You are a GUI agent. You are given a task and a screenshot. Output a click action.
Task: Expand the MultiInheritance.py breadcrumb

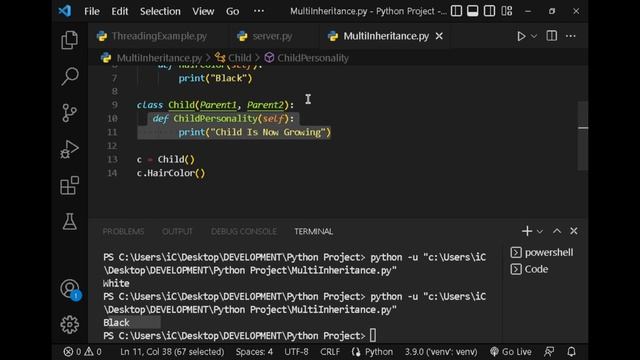152,58
